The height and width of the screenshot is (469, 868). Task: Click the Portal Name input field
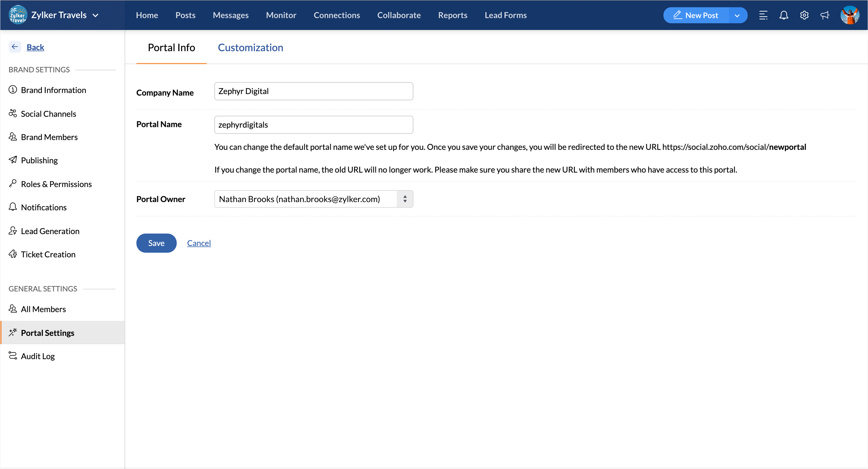coord(313,125)
